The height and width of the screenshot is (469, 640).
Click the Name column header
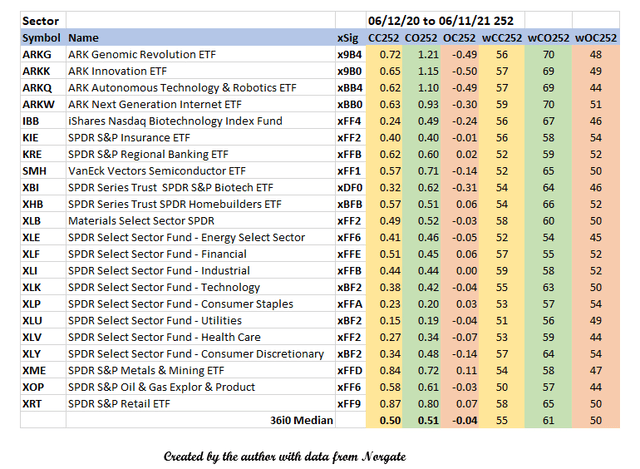coord(200,38)
